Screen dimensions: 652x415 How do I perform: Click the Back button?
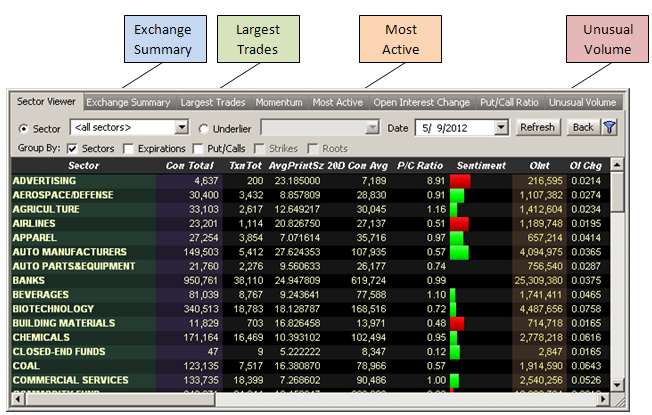(x=583, y=127)
